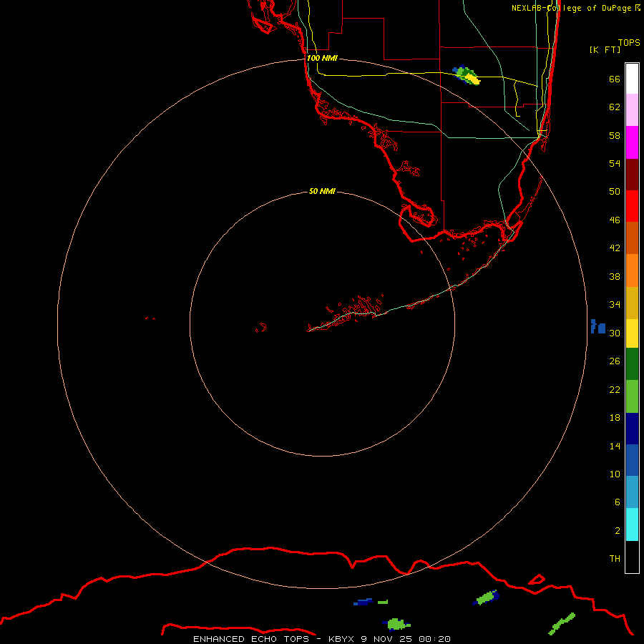
Task: Select the light green legend swatch
Action: click(x=632, y=396)
